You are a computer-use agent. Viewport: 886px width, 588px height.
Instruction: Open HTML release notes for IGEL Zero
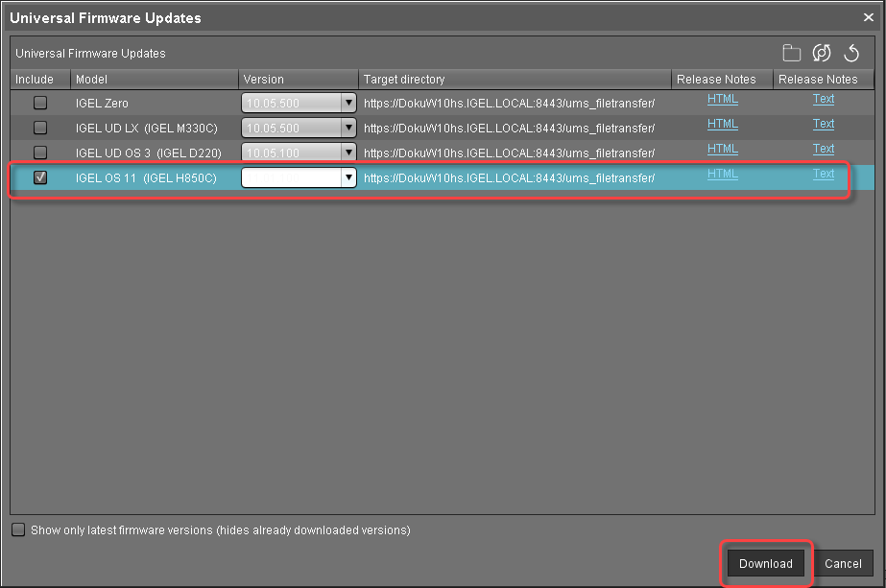click(722, 99)
